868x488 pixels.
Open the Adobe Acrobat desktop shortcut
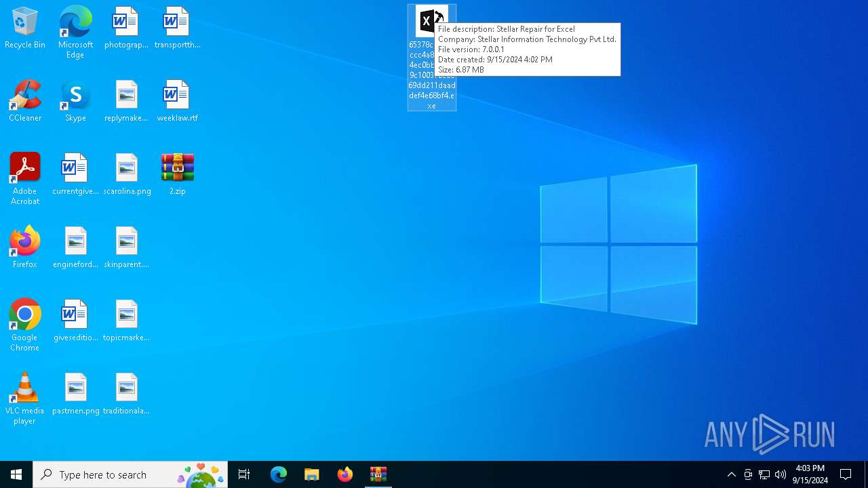point(25,178)
